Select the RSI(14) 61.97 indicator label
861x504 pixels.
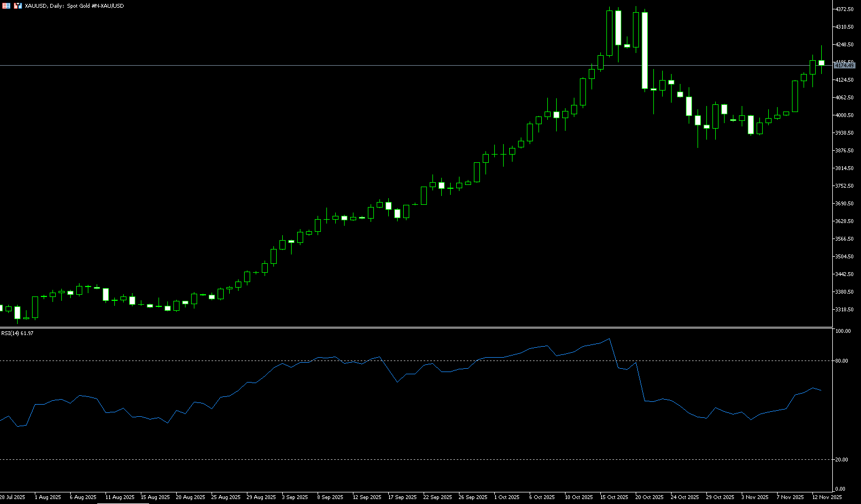(x=17, y=333)
